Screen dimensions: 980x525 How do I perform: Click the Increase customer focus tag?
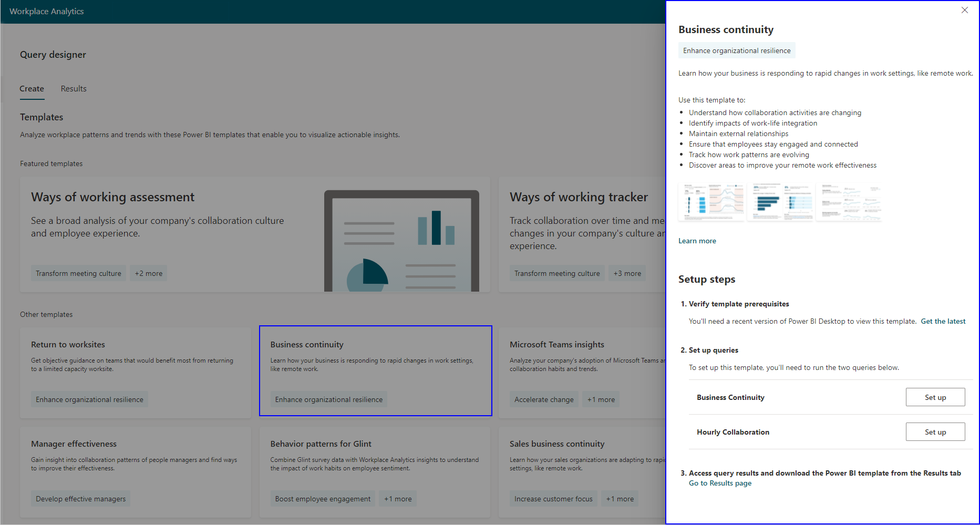click(553, 499)
